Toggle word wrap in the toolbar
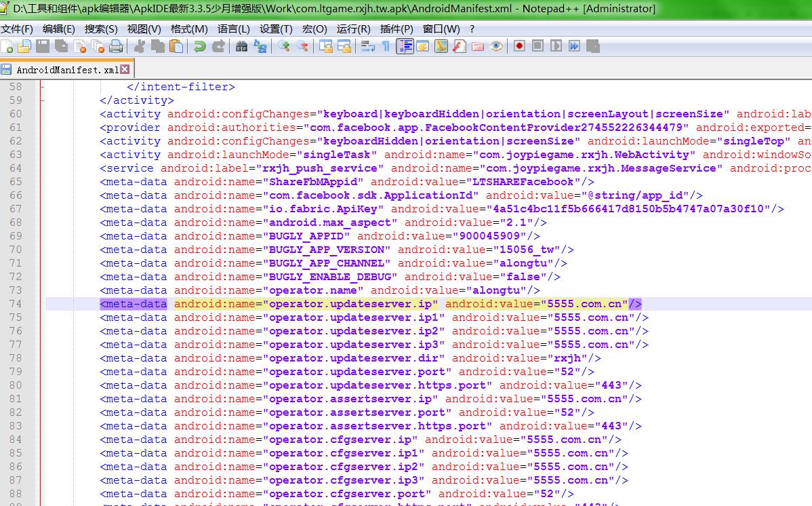 (368, 46)
